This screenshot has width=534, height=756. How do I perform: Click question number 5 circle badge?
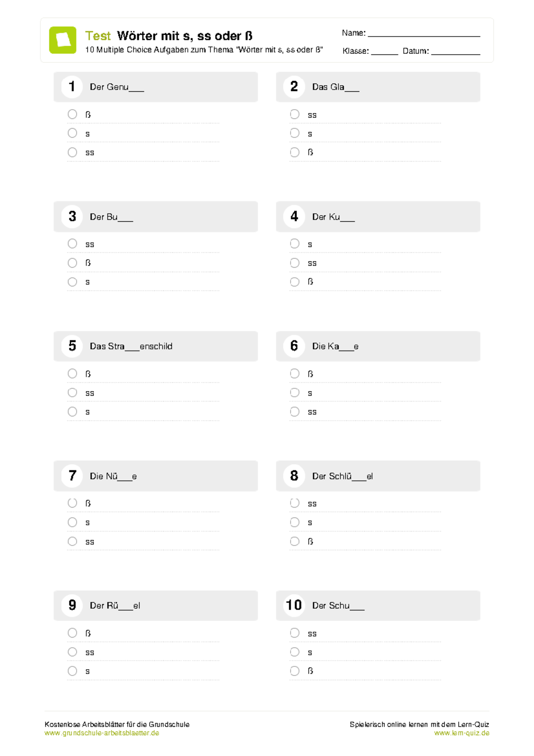(72, 346)
